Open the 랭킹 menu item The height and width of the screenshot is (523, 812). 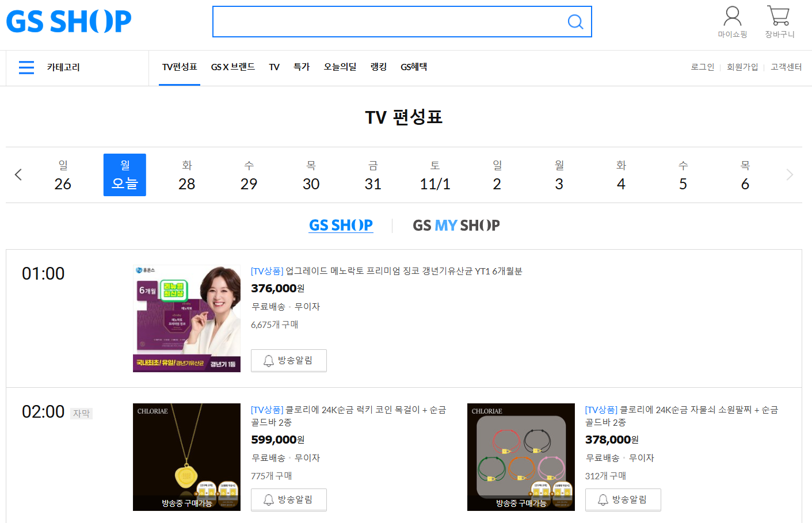(379, 67)
